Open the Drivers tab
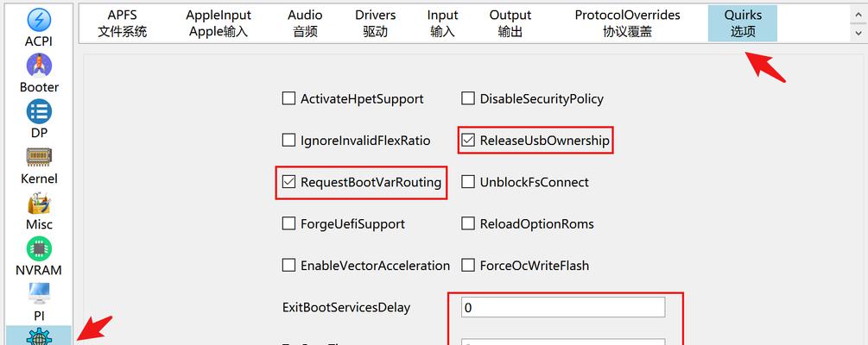Viewport: 868px width, 345px height. 376,23
